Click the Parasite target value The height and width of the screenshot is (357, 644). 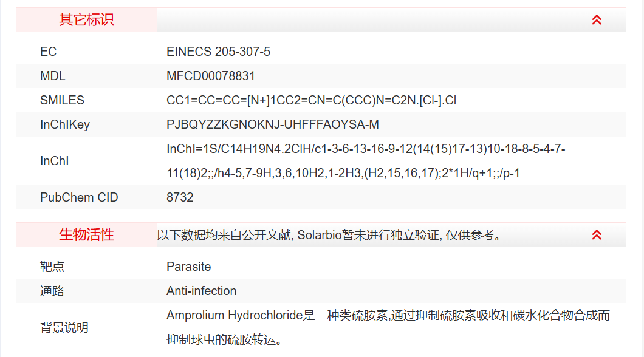click(x=189, y=267)
